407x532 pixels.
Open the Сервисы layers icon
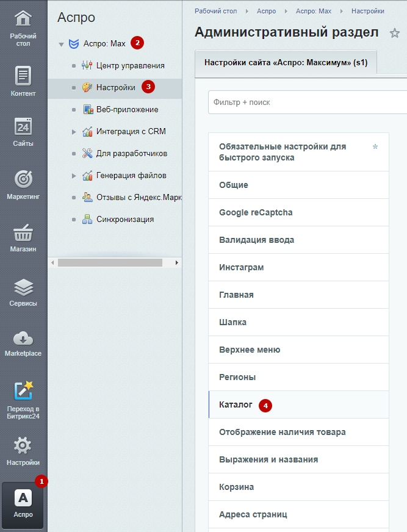click(x=23, y=287)
